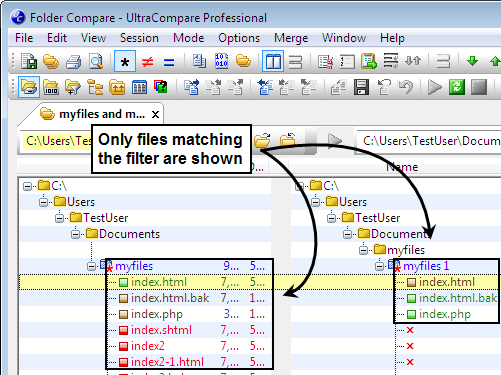Collapse the TestUser node in left pane
501x375 pixels.
click(x=59, y=218)
